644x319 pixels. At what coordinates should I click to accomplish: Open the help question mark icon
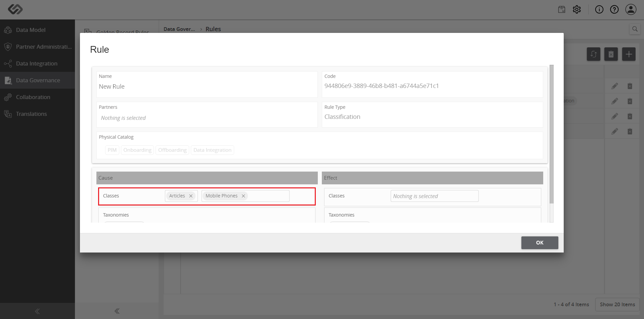[614, 9]
